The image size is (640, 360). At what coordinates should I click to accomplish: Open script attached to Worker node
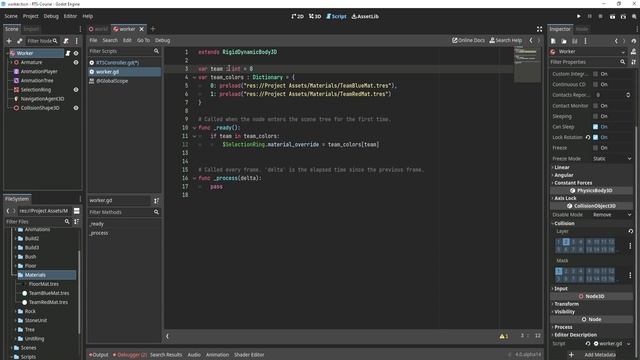pyautogui.click(x=68, y=53)
